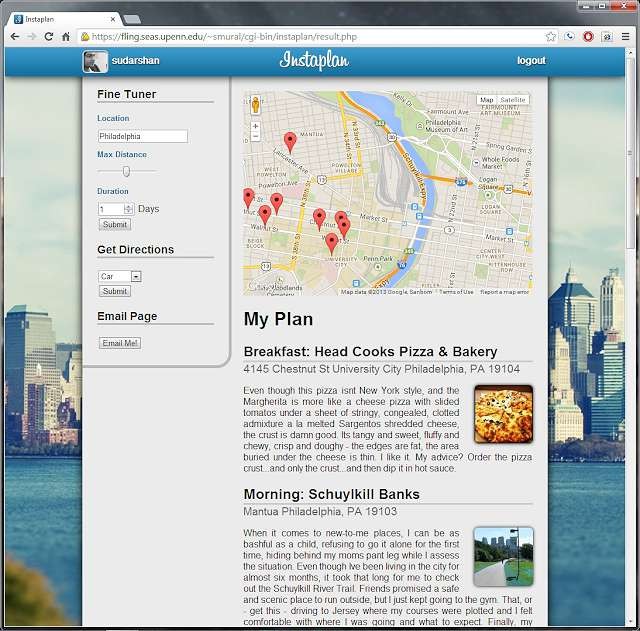This screenshot has width=640, height=631.
Task: Click the Street View pegman icon
Action: pos(256,105)
